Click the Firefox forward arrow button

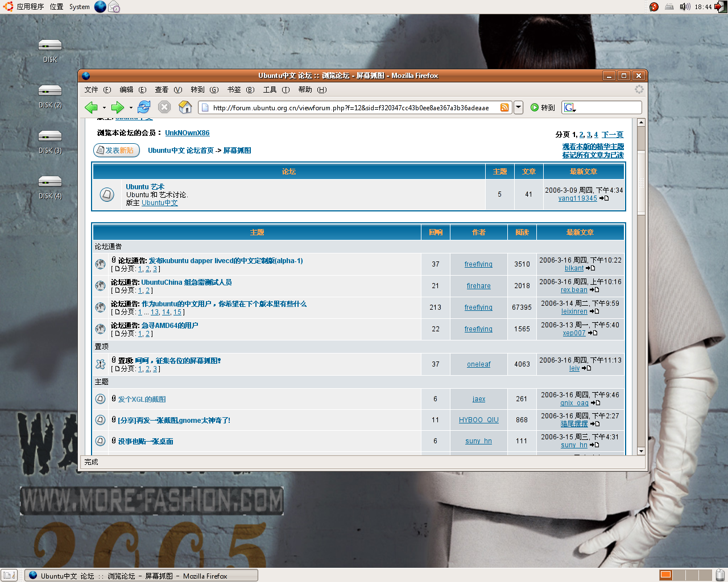pos(118,107)
